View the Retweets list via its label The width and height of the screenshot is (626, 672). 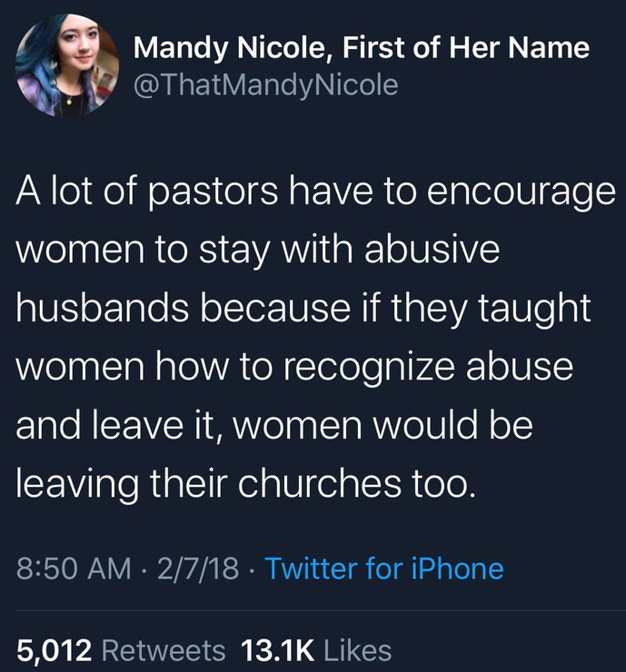tap(162, 650)
